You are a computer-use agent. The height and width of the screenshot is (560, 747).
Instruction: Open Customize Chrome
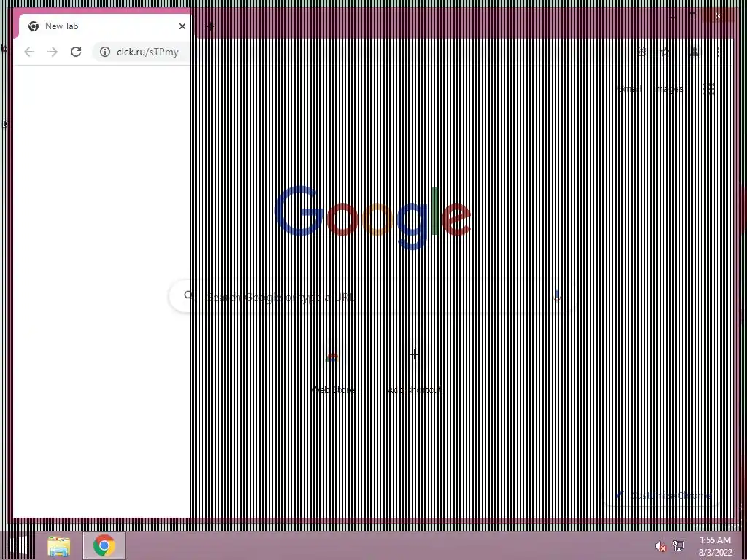pyautogui.click(x=664, y=495)
